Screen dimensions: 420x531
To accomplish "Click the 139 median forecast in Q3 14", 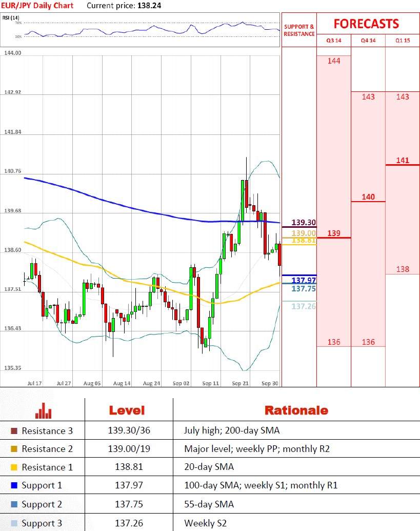I will point(334,233).
